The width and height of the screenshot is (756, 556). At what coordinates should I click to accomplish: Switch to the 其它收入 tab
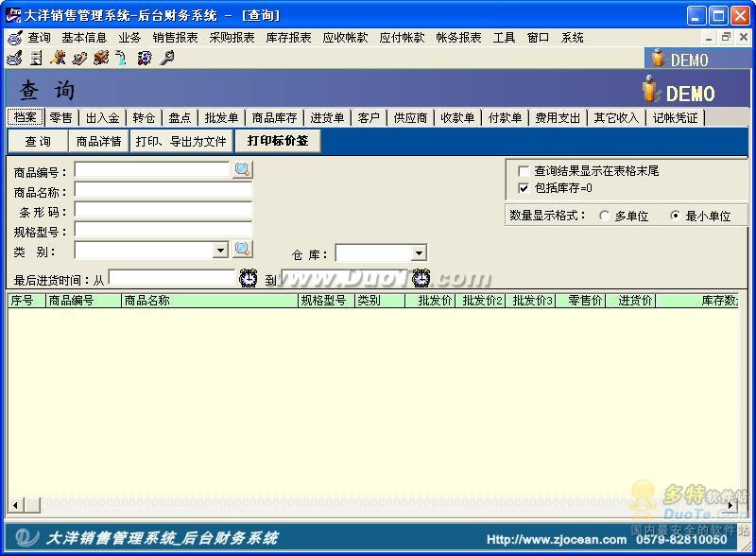(616, 118)
